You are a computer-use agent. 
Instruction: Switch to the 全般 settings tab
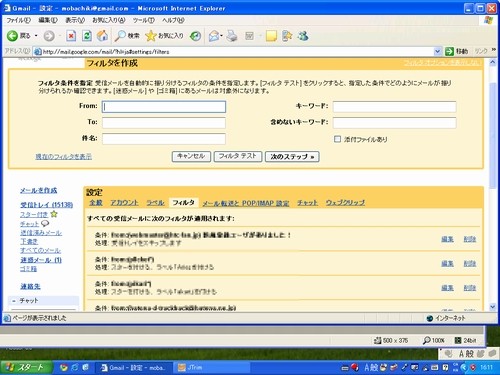pyautogui.click(x=96, y=203)
